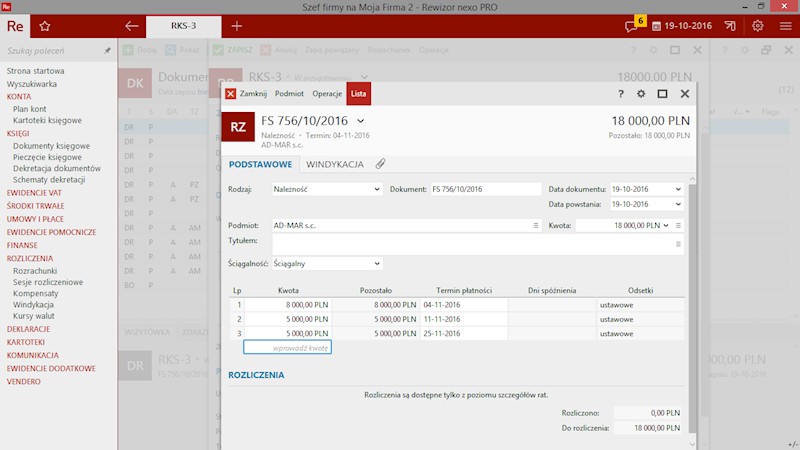Pin the command search panel
This screenshot has height=450, width=800.
point(107,51)
